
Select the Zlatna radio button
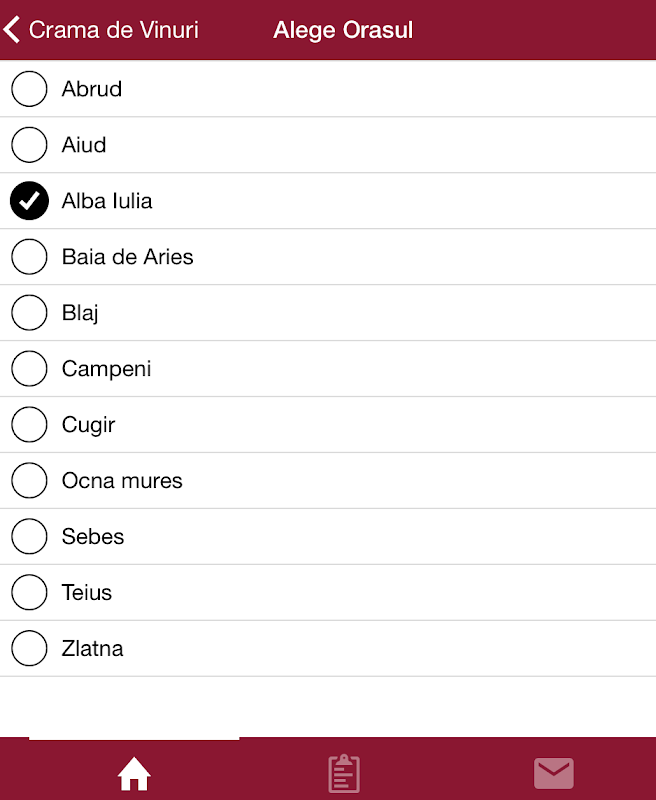pos(29,649)
